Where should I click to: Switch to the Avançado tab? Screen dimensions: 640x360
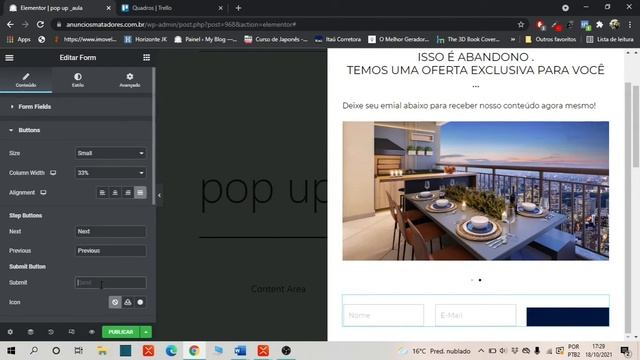pos(130,80)
